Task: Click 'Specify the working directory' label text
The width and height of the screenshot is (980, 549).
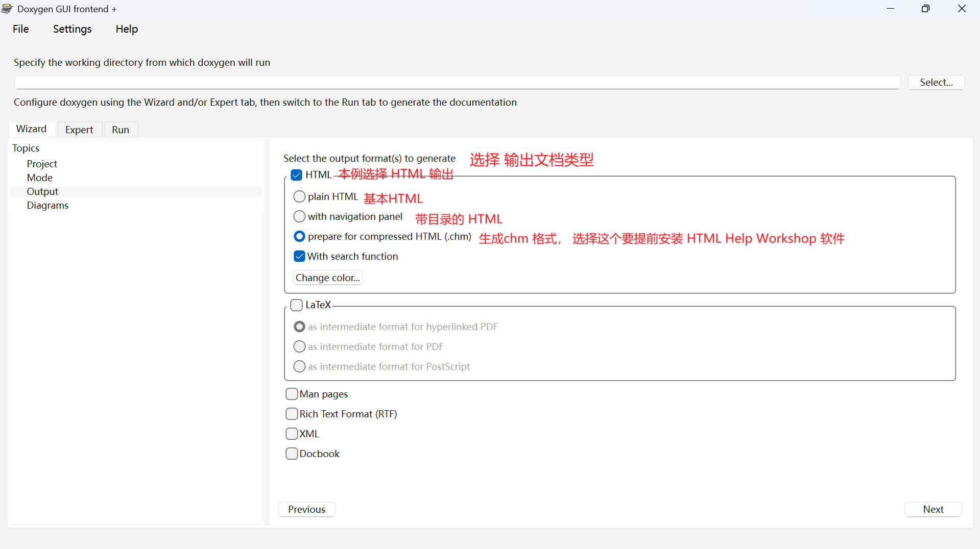Action: (x=142, y=62)
